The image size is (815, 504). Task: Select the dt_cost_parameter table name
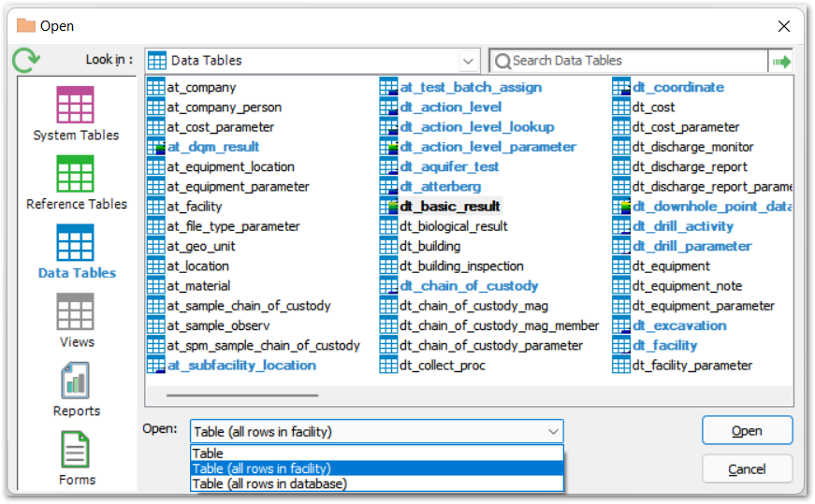click(x=686, y=127)
